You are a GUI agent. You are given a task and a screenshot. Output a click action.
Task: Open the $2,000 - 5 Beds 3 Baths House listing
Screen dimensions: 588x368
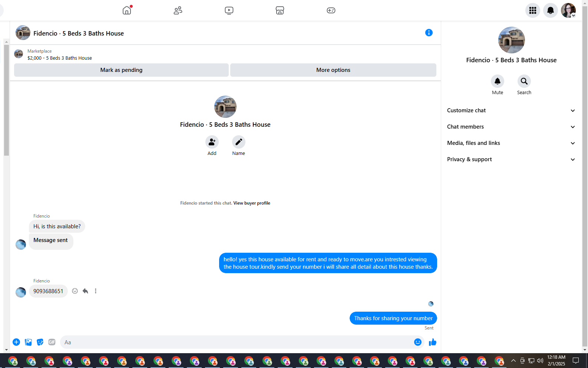pos(60,58)
